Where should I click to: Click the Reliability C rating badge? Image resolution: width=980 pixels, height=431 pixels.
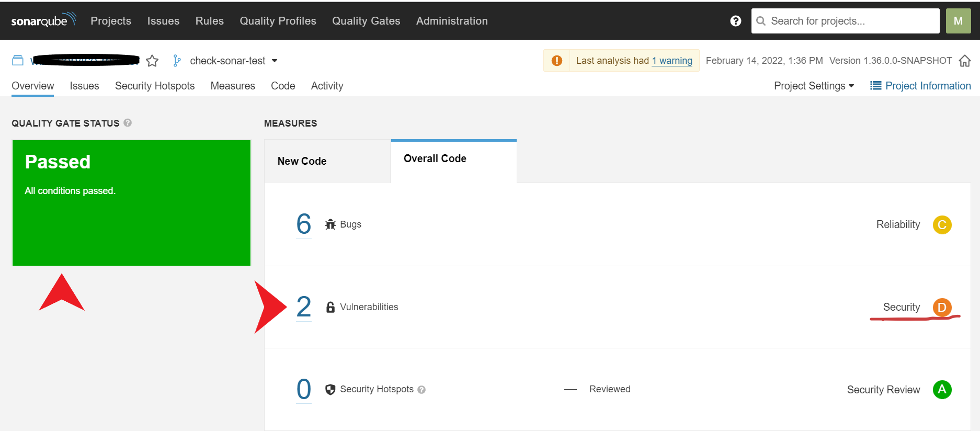(942, 225)
